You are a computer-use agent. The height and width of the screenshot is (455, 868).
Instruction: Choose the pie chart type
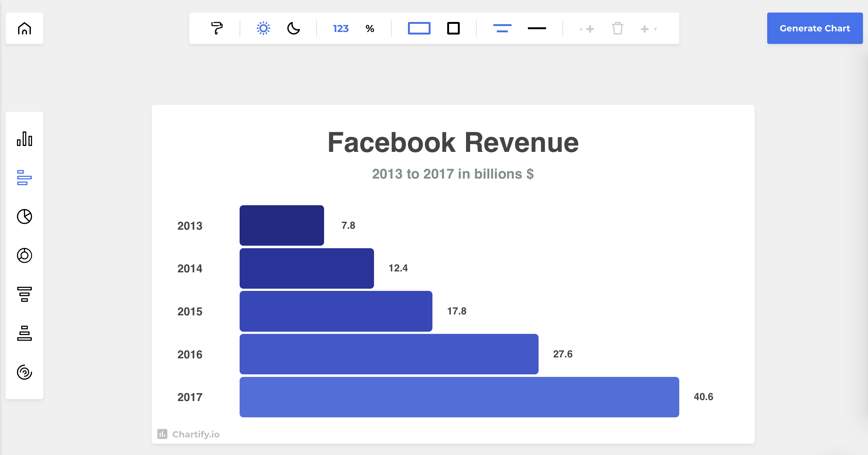click(24, 216)
